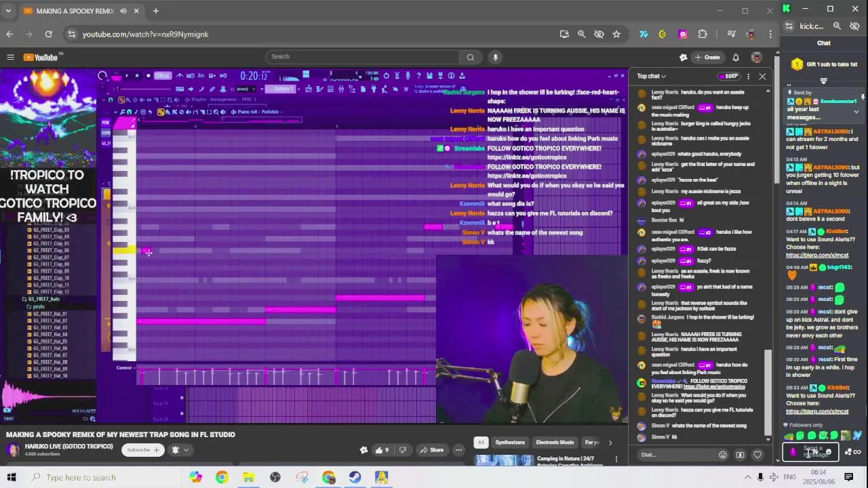Open more actions under the video

pos(458,450)
